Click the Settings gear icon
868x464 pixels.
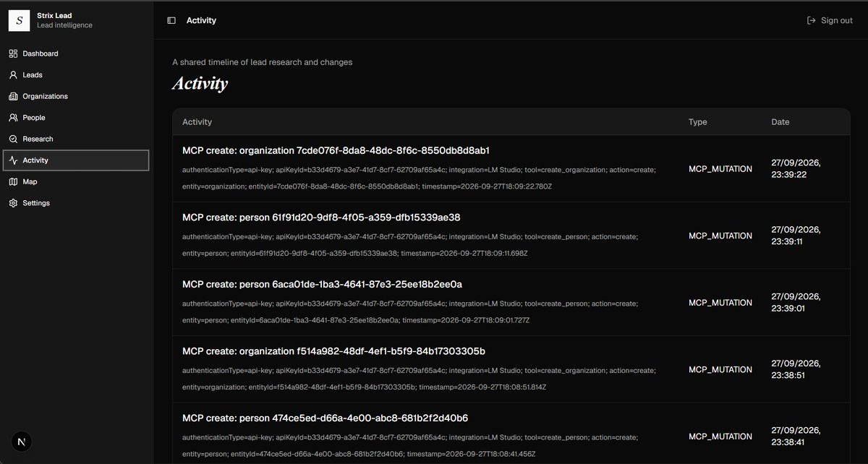click(x=13, y=203)
